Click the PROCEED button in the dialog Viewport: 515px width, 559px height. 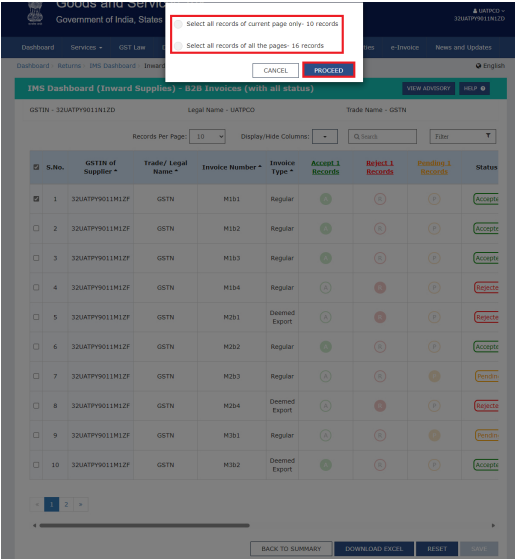[328, 70]
